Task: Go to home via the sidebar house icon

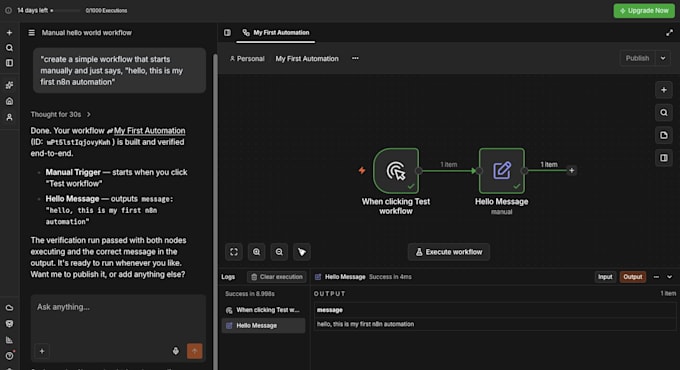Action: pyautogui.click(x=9, y=101)
